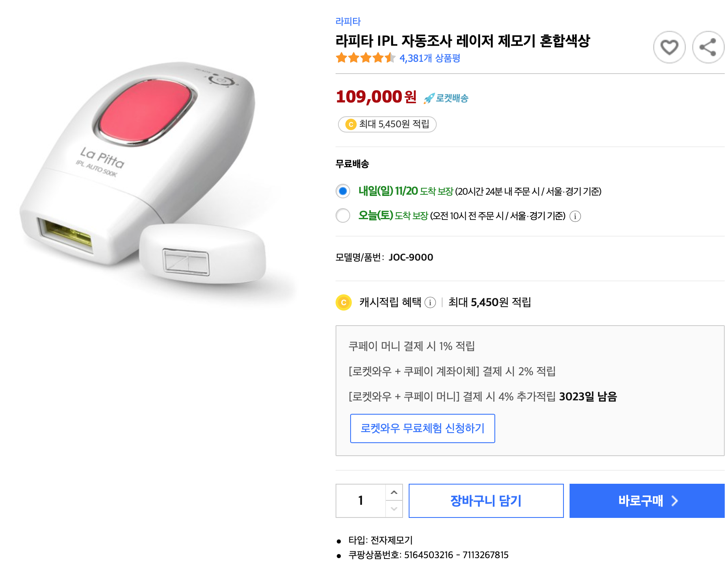Click the quantity input field
The width and height of the screenshot is (728, 587).
361,501
